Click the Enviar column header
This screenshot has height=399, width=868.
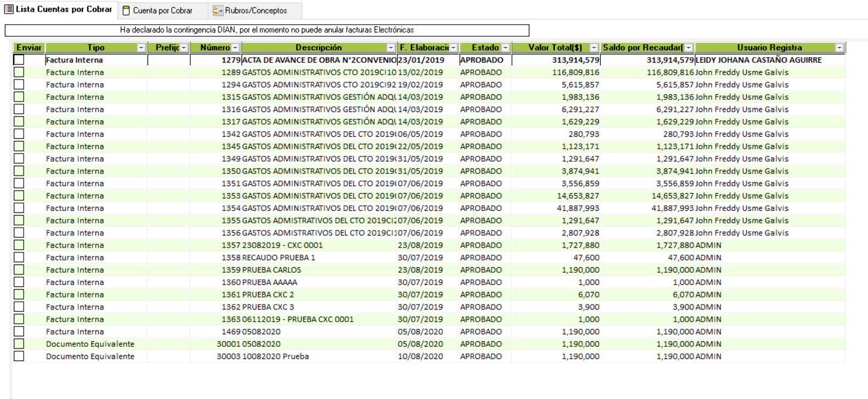pyautogui.click(x=29, y=48)
